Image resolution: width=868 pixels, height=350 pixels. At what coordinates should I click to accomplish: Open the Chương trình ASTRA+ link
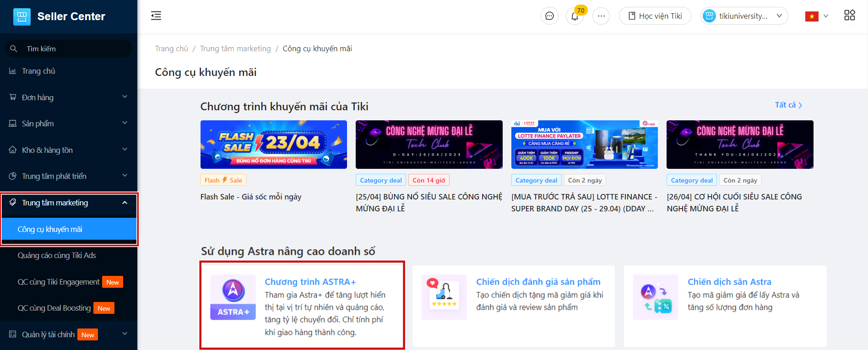click(x=310, y=282)
